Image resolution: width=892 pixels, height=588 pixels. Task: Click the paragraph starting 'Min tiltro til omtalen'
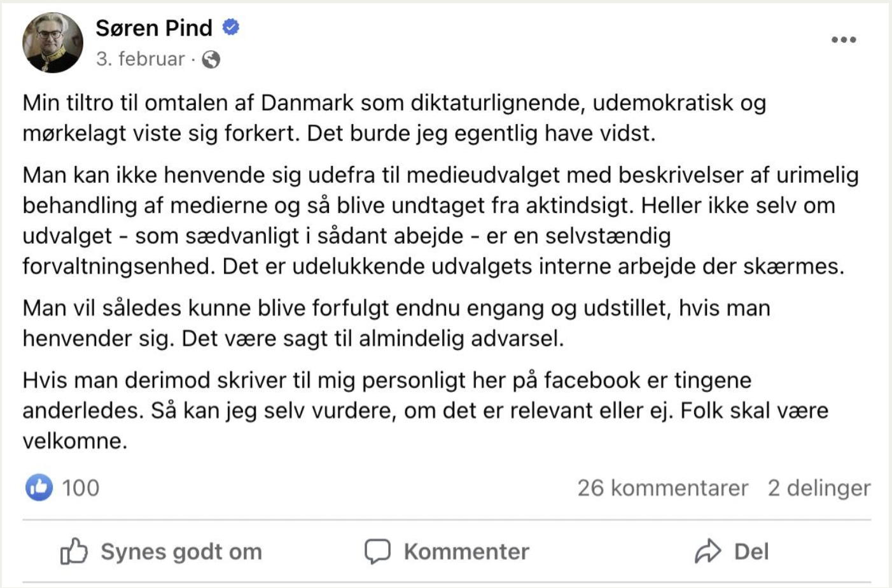click(x=394, y=118)
